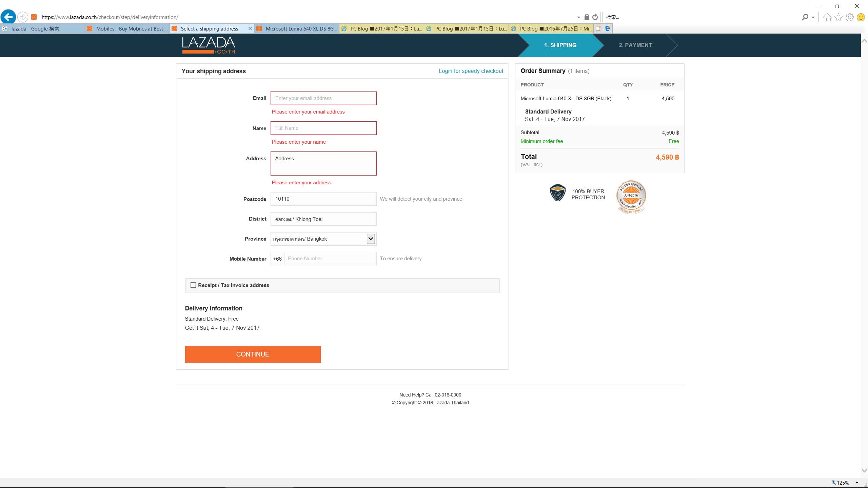Screen dimensions: 868x488
Task: Click the lock security icon in address bar
Action: pos(587,17)
